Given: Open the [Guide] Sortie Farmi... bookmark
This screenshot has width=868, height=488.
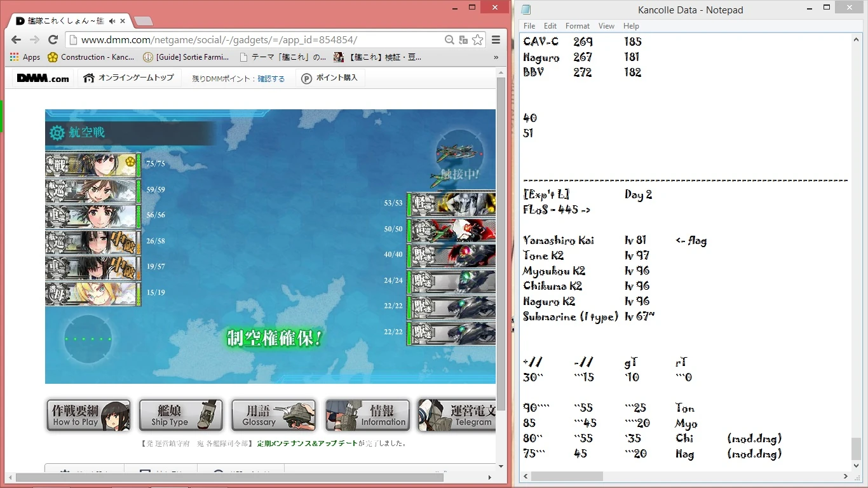Looking at the screenshot, I should coord(186,57).
